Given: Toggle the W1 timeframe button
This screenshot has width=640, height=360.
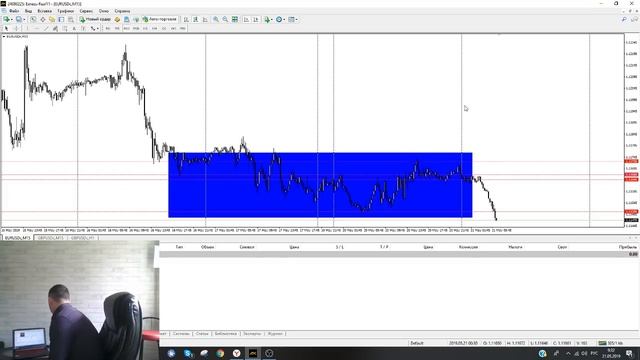Looking at the screenshot, I should click(173, 29).
